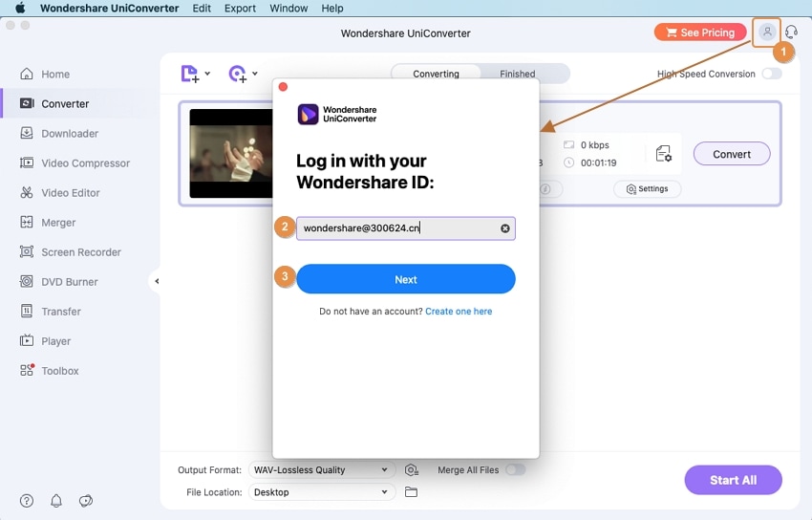
Task: Open the Transfer section
Action: [51, 312]
